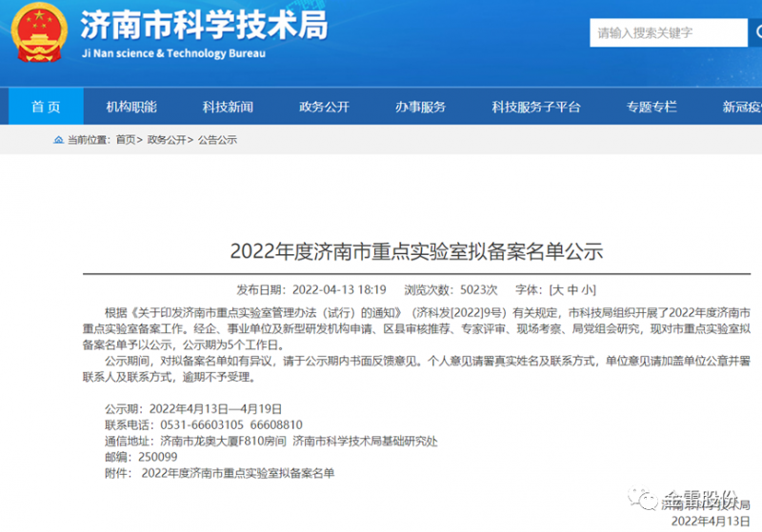
Task: Click 首页 in the breadcrumb path
Action: tap(126, 140)
